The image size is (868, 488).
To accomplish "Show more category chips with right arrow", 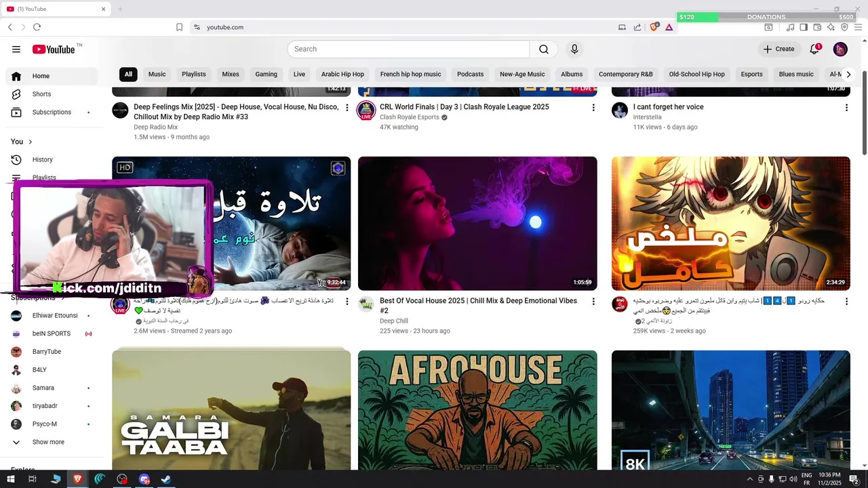I will [848, 75].
